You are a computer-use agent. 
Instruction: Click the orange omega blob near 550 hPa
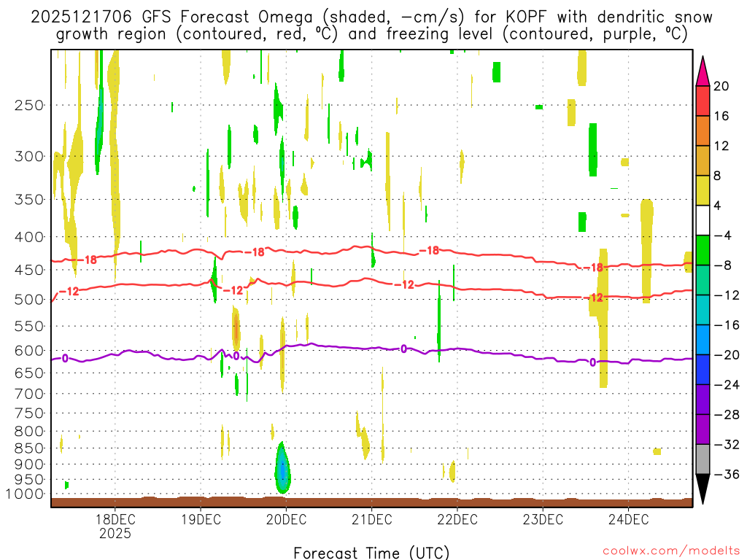pyautogui.click(x=236, y=328)
